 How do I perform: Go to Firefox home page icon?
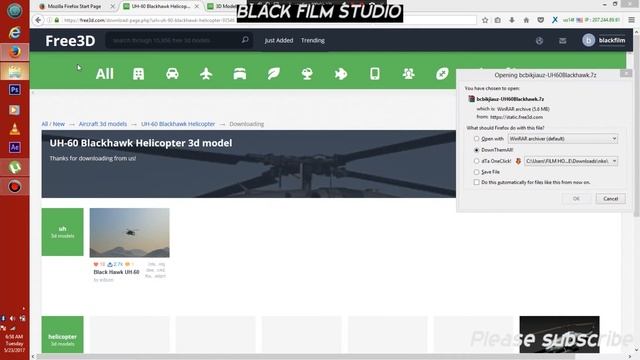[526, 20]
